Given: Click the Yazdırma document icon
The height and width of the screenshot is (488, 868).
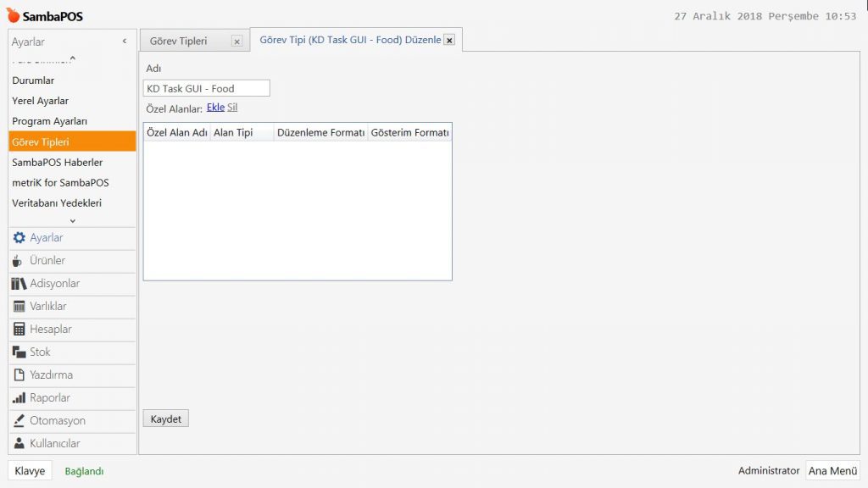Looking at the screenshot, I should coord(19,375).
